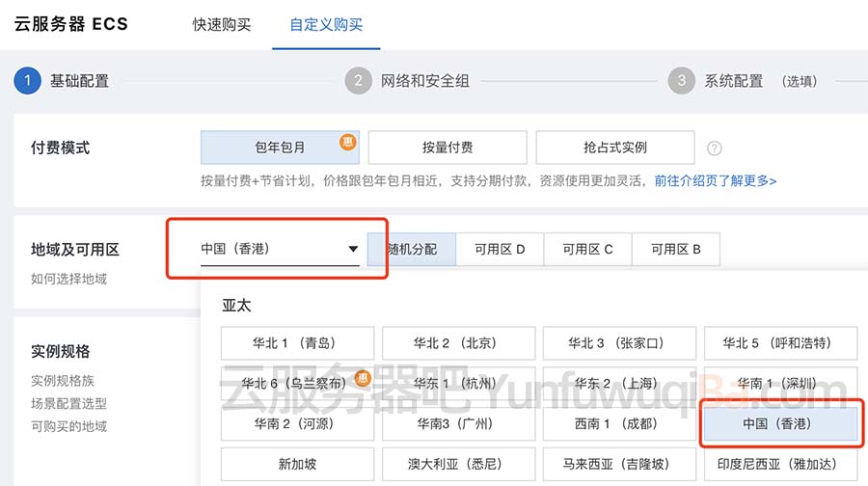Select region 华南 1（深圳）

click(x=780, y=383)
